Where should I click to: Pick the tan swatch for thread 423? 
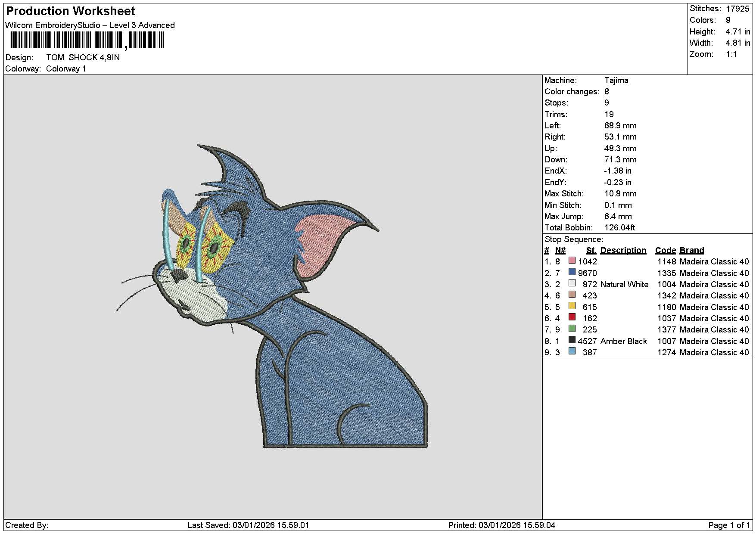(x=572, y=295)
